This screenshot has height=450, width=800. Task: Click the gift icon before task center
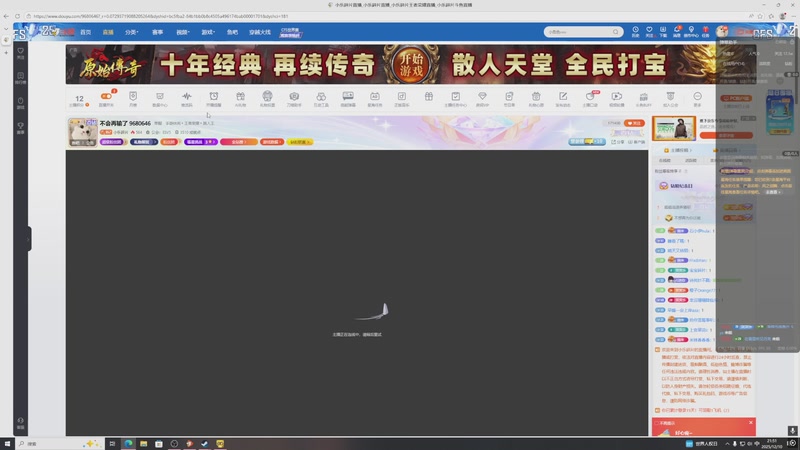429,96
